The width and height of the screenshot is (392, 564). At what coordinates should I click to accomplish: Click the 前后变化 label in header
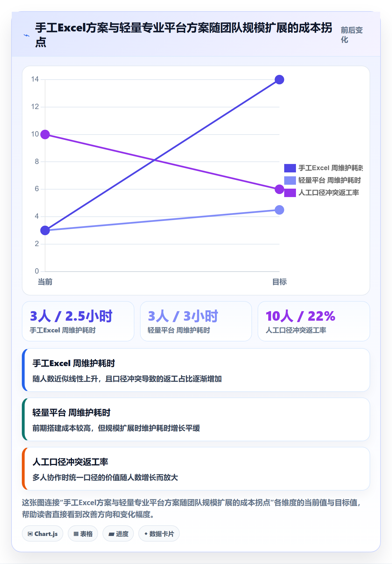tap(352, 35)
